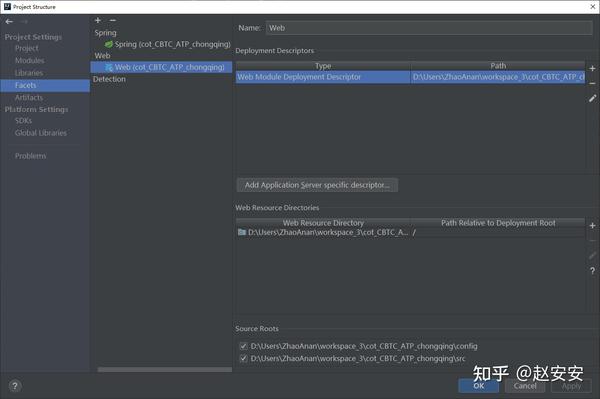Open help via bottom-left question mark button
Screen dimensions: 600x399
[15, 386]
